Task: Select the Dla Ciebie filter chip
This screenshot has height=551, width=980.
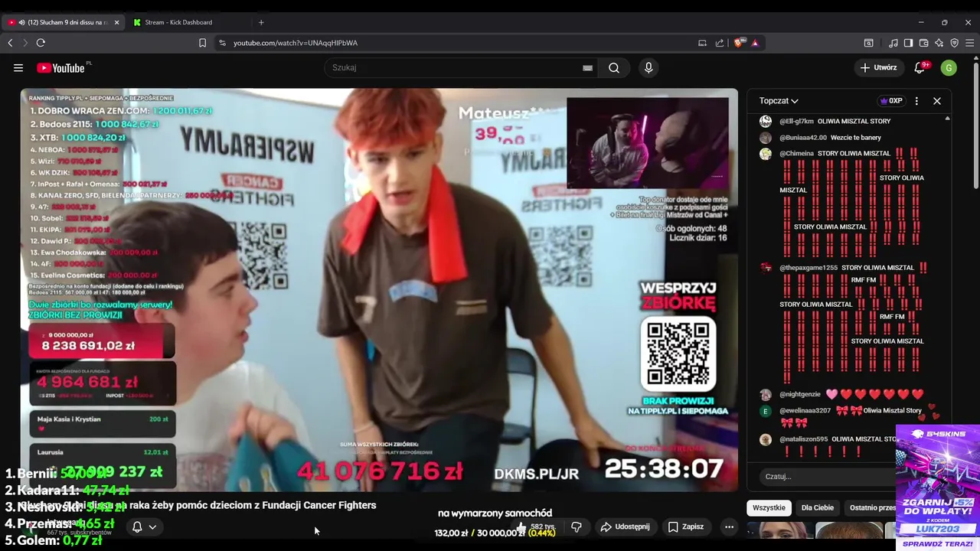Action: (818, 507)
